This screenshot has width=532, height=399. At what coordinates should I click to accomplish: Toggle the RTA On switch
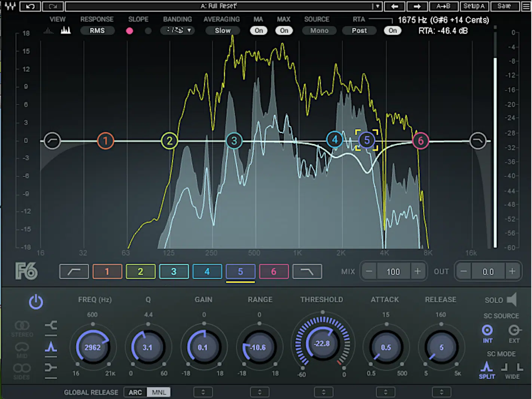393,31
